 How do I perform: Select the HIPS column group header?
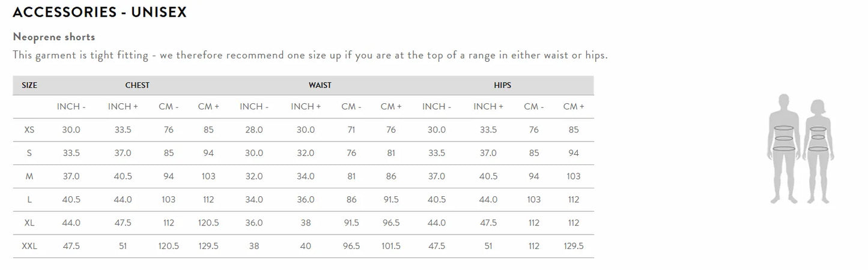pos(502,85)
